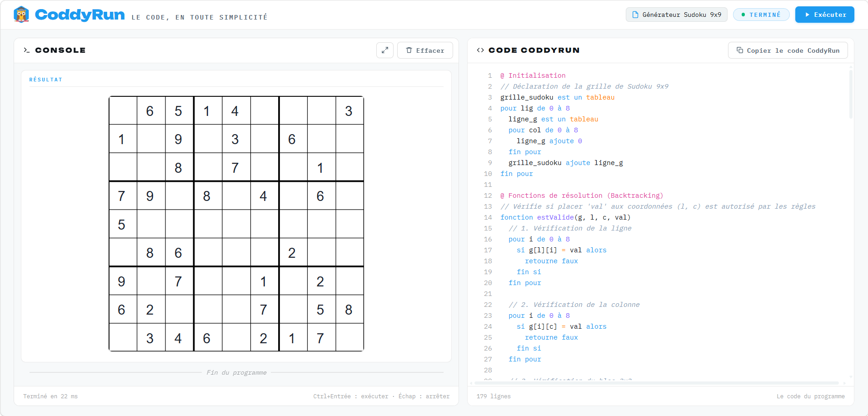Click the 'Terminé en 22 ms' status
This screenshot has width=868, height=416.
point(50,396)
